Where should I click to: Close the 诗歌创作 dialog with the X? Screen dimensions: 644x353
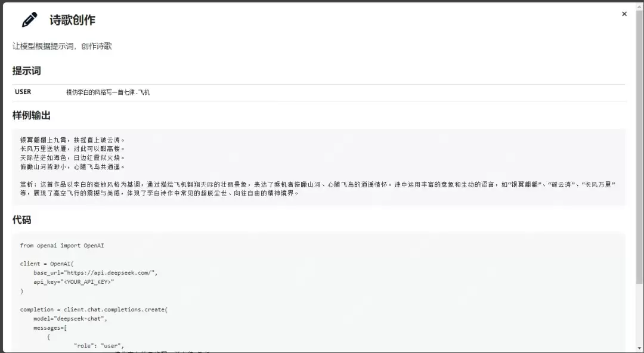[625, 14]
